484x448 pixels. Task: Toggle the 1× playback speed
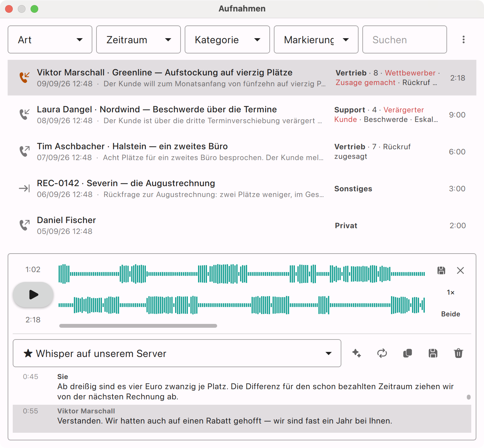pyautogui.click(x=451, y=292)
